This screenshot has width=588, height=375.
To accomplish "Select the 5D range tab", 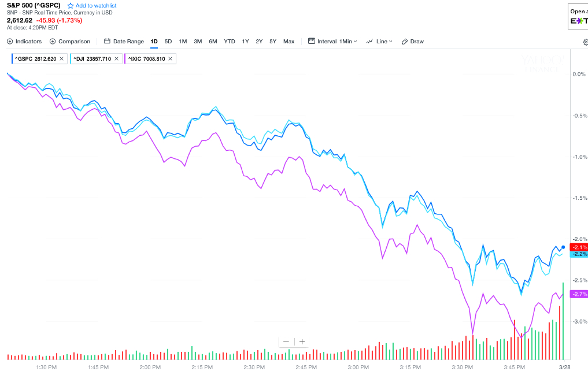I will pos(168,42).
